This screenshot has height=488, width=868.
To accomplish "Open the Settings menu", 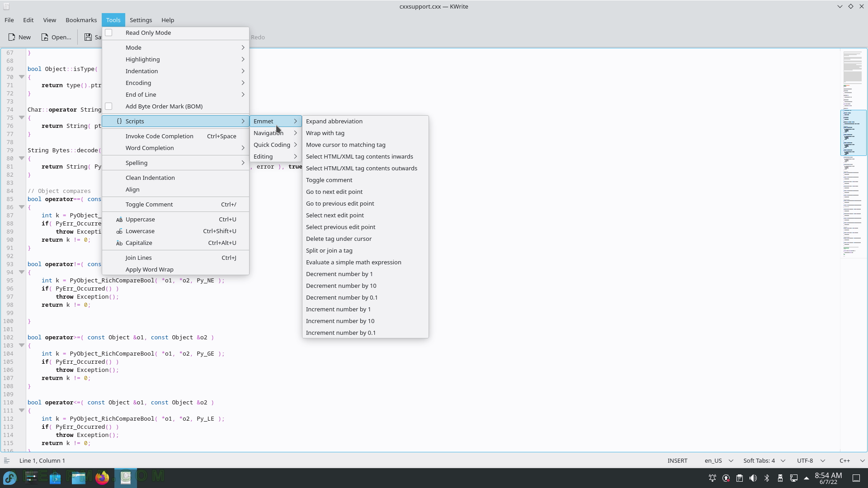I will tap(141, 20).
